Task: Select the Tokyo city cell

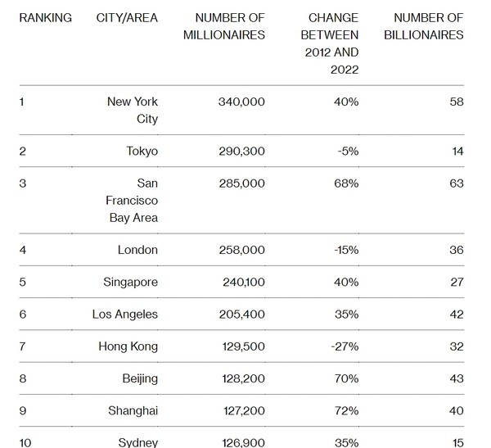Action: click(x=142, y=152)
